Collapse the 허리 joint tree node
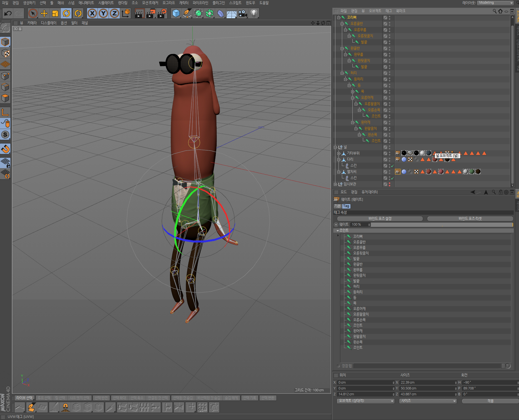The width and height of the screenshot is (519, 420). [x=342, y=73]
